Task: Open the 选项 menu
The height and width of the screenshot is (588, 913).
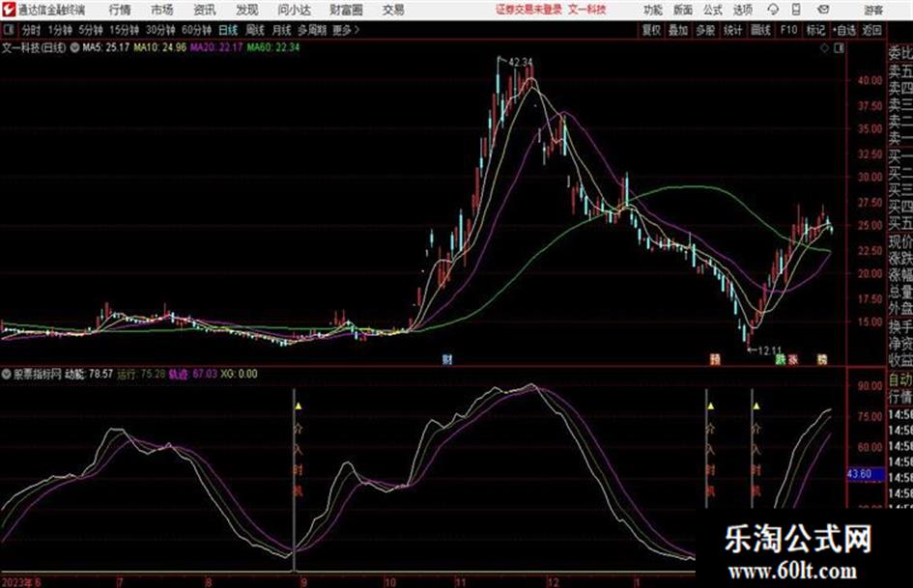Action: coord(742,10)
